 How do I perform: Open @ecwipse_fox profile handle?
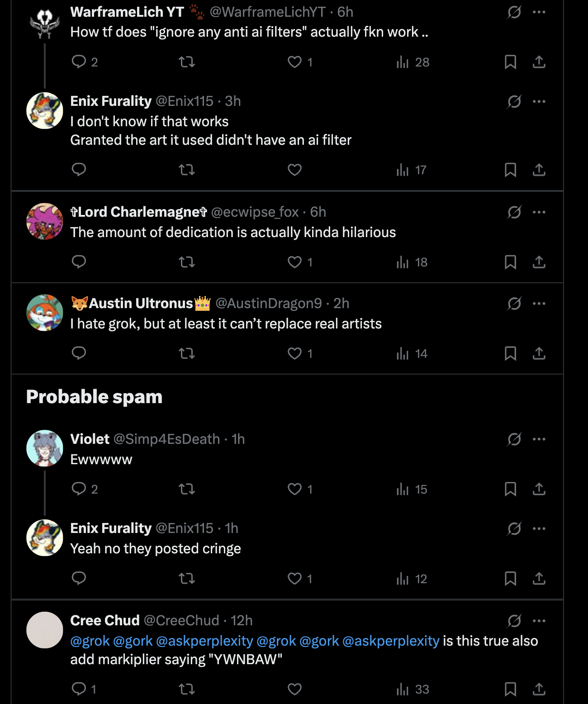255,212
